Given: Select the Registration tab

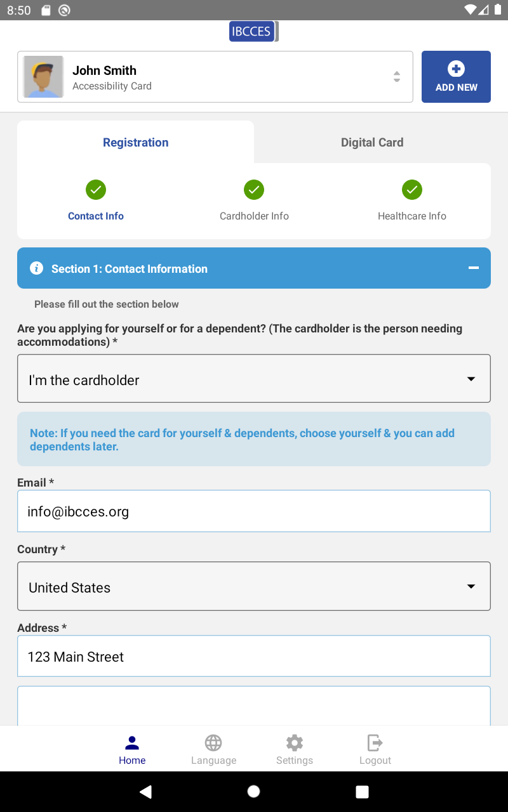Looking at the screenshot, I should [136, 142].
